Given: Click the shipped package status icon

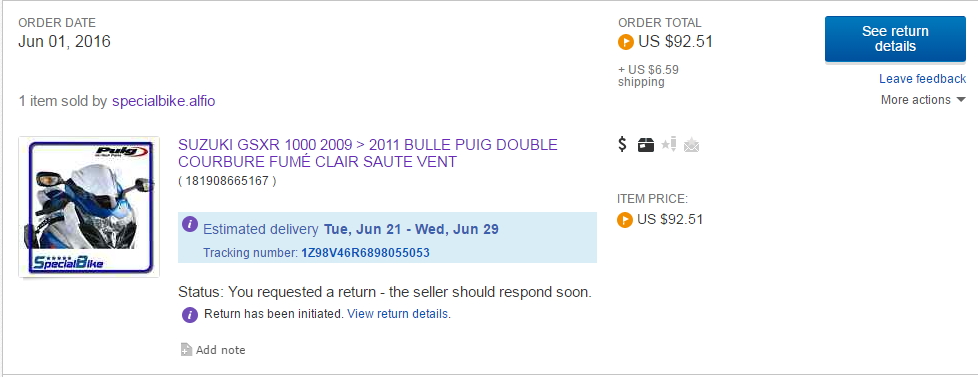Looking at the screenshot, I should (646, 145).
